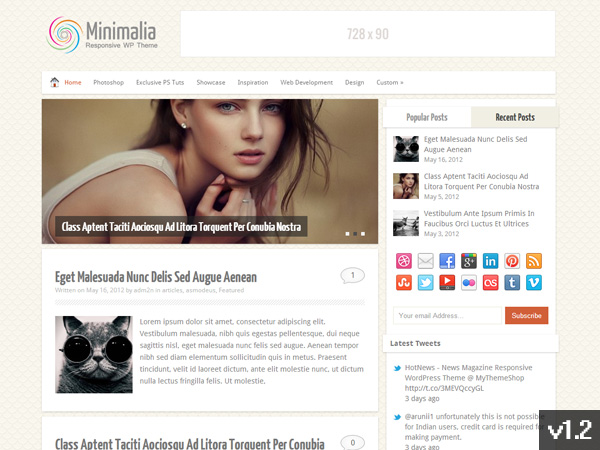Click Twitter bird beside HotNews tweet

pos(397,368)
